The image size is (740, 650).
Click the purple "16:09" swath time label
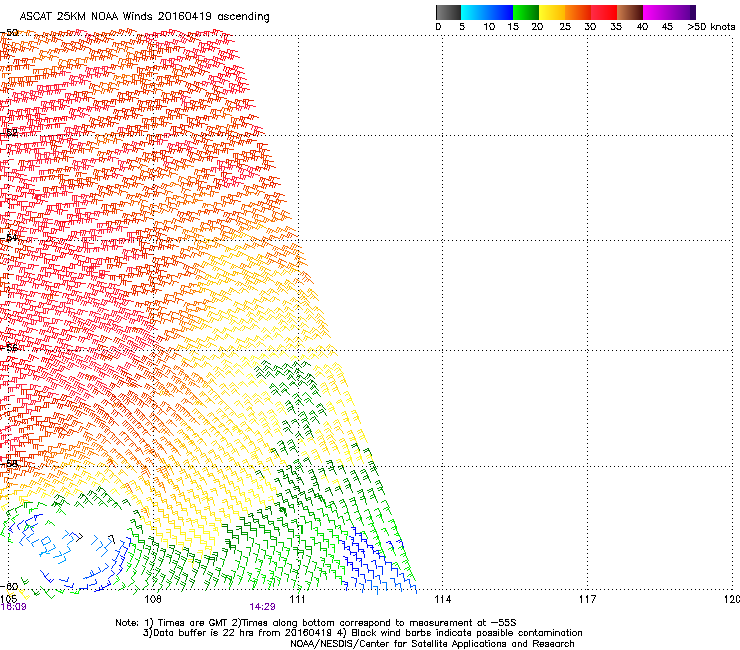pyautogui.click(x=13, y=607)
